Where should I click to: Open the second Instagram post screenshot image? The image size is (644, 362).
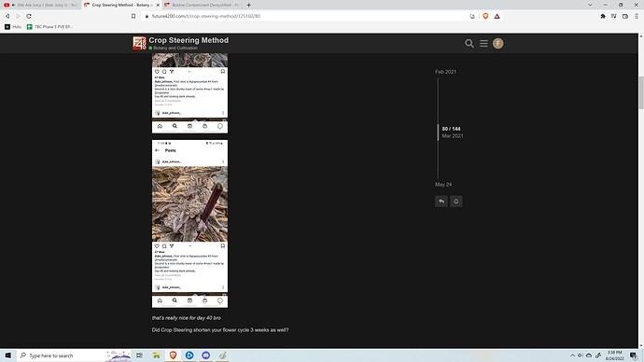(x=189, y=224)
